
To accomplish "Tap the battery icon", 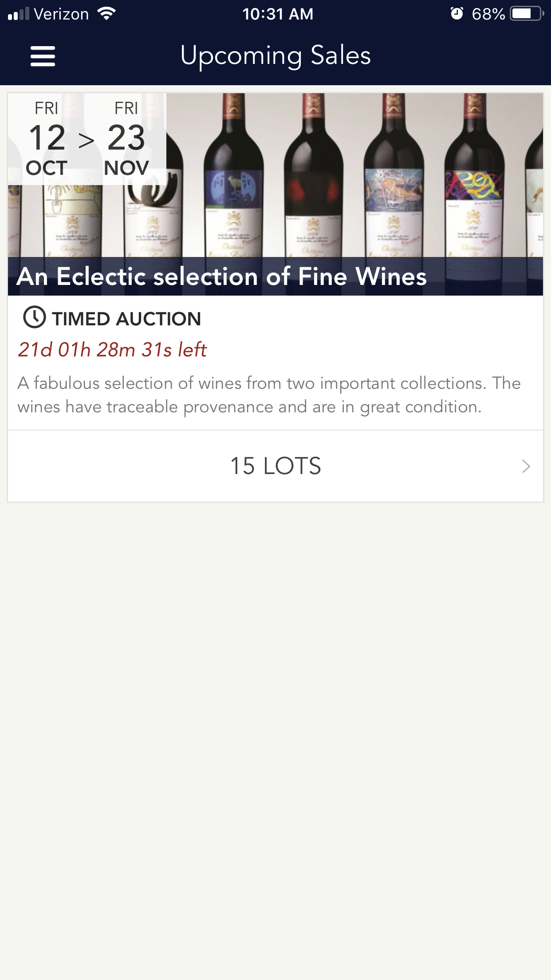I will [527, 14].
